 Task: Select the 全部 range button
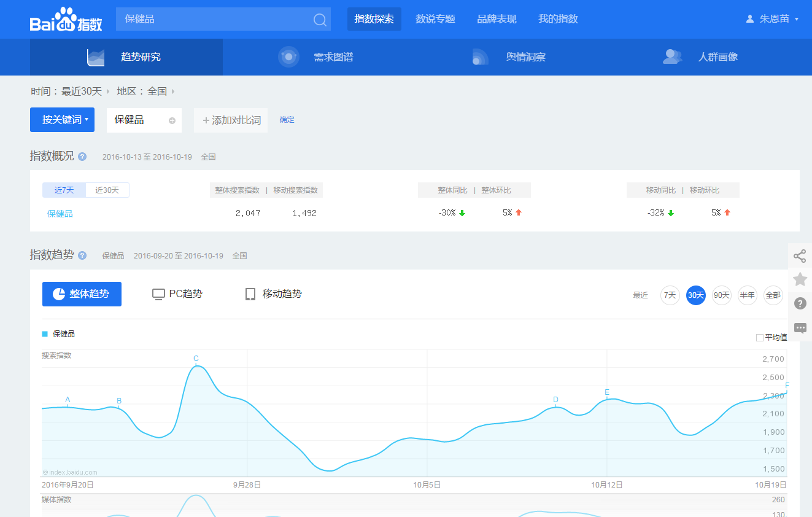(773, 295)
